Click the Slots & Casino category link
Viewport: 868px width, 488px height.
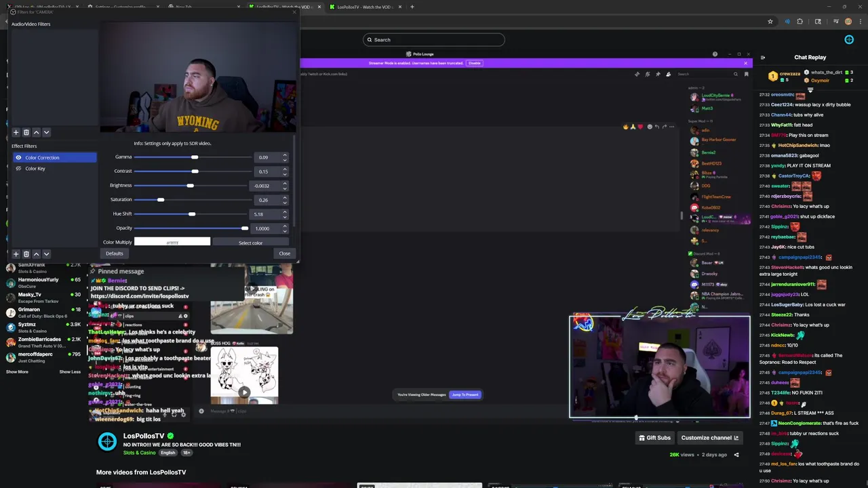click(x=139, y=453)
